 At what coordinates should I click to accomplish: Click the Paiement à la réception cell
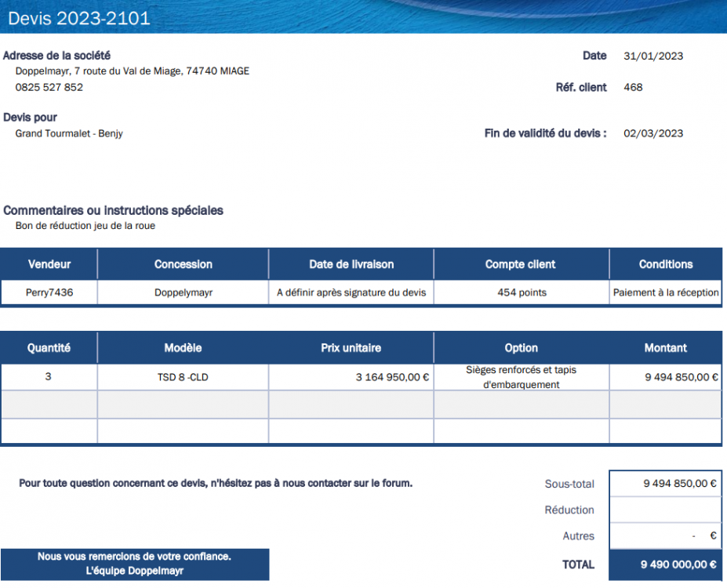[x=665, y=292]
